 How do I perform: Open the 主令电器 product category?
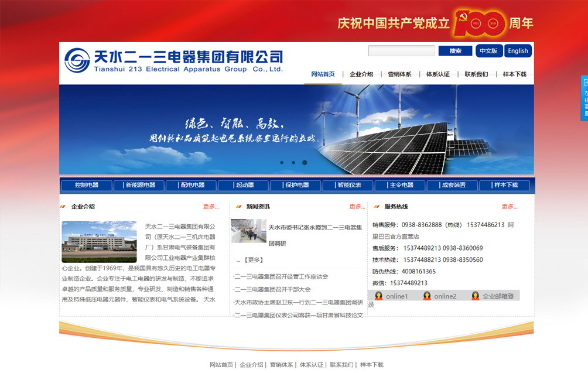point(400,185)
